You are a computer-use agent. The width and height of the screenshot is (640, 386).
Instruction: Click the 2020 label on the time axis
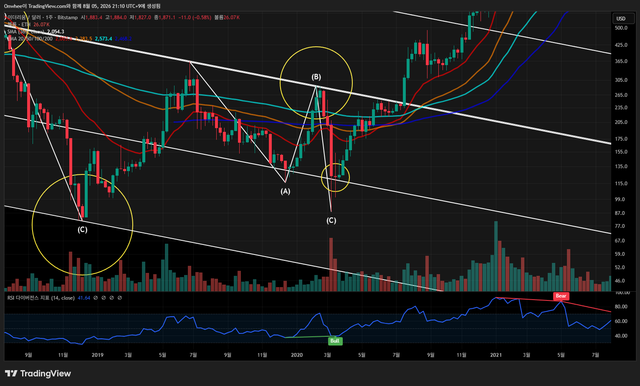[x=297, y=355]
